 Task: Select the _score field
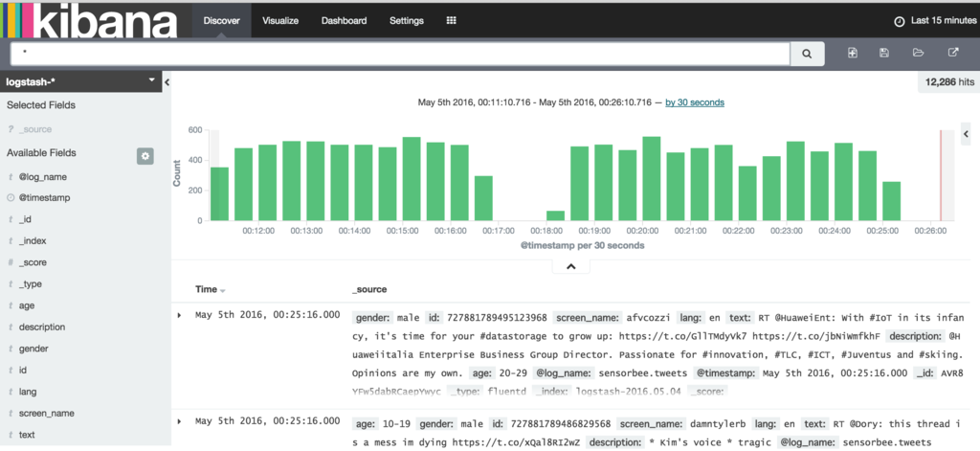coord(33,262)
